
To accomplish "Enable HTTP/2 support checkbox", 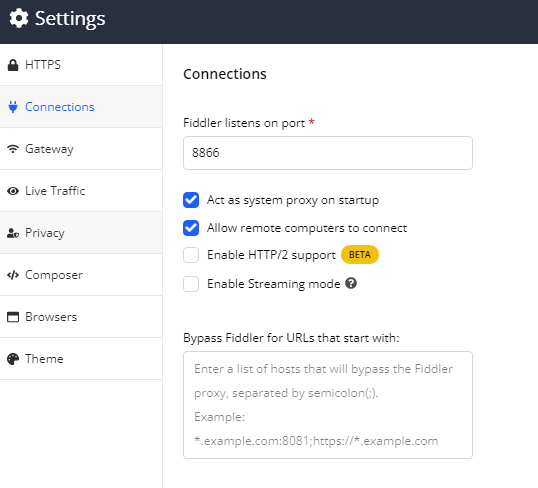I will point(191,255).
